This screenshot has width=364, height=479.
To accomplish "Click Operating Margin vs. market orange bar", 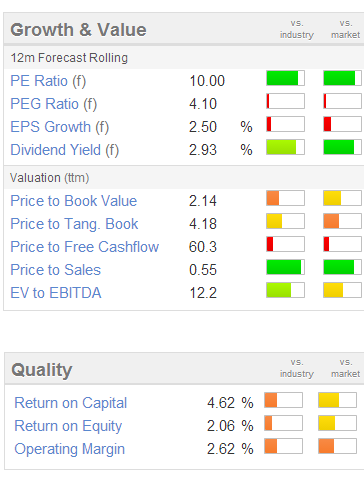I will [x=337, y=446].
